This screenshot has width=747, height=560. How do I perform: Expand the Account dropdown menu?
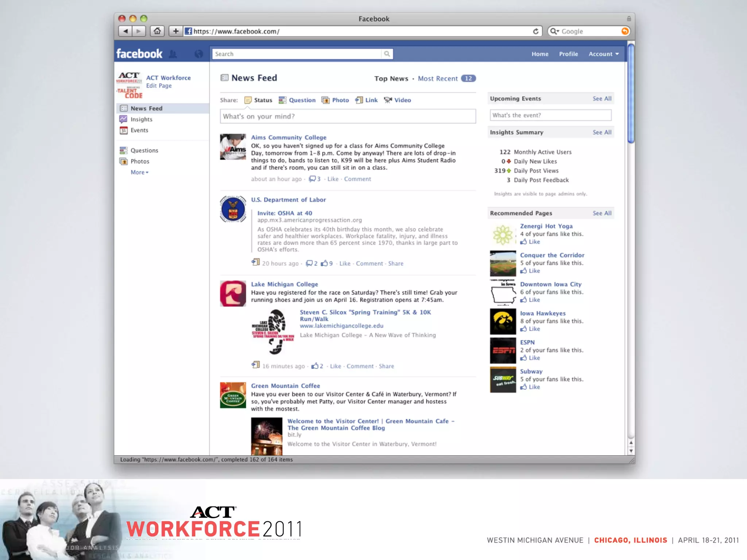[604, 54]
